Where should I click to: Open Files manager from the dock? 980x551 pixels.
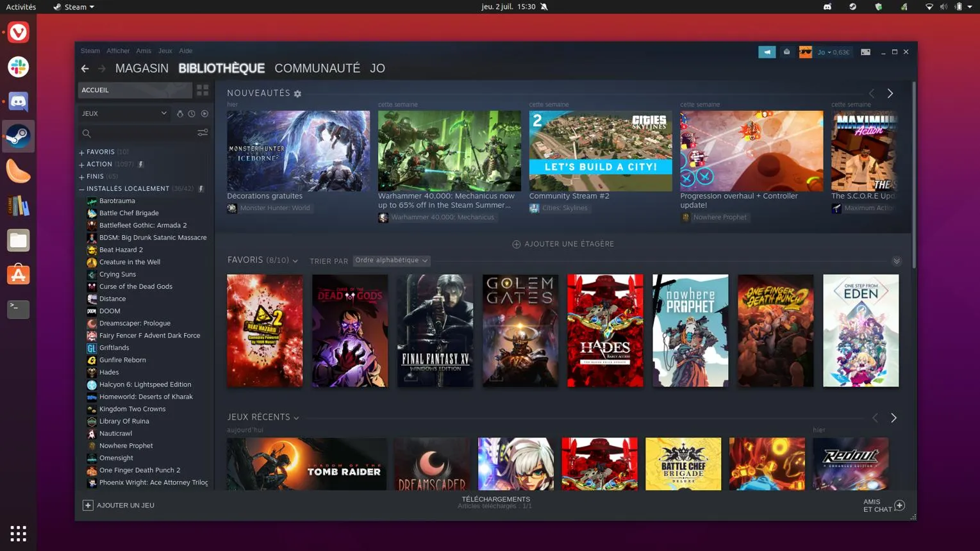click(x=18, y=240)
